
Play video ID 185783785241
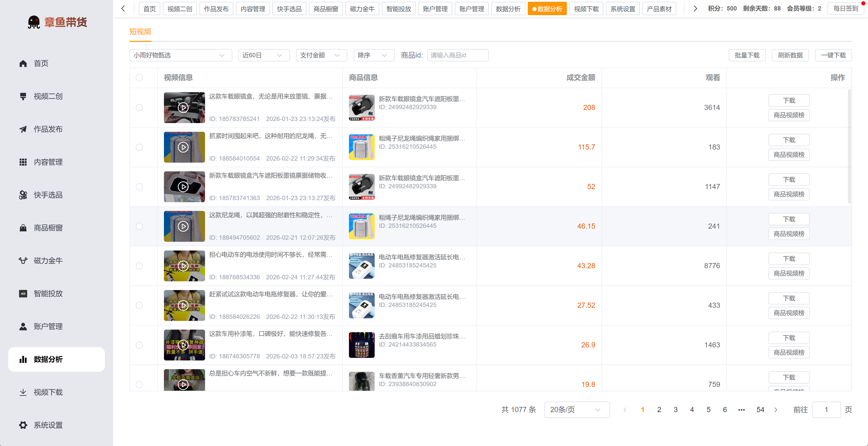click(x=183, y=108)
